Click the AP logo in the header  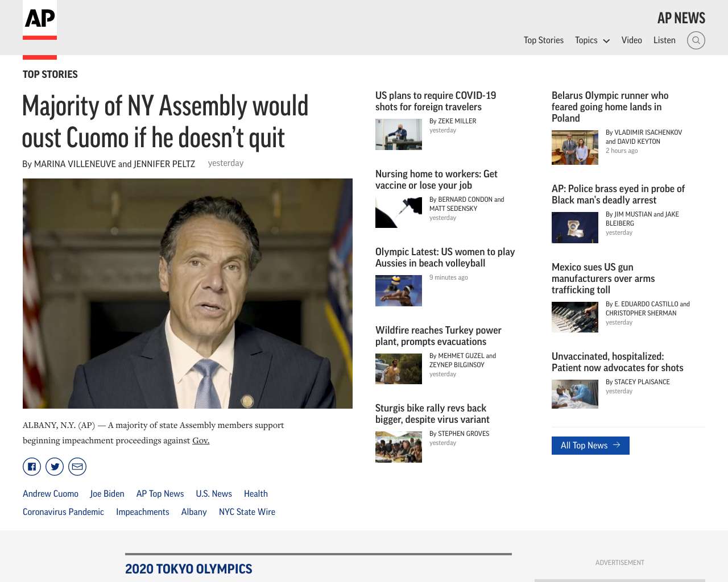click(40, 20)
